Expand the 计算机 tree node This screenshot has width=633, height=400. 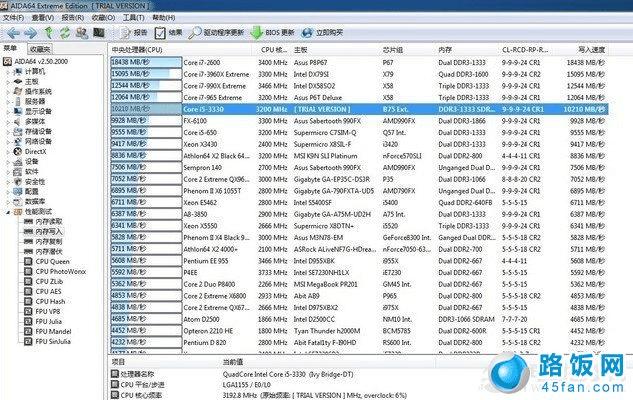(x=8, y=72)
